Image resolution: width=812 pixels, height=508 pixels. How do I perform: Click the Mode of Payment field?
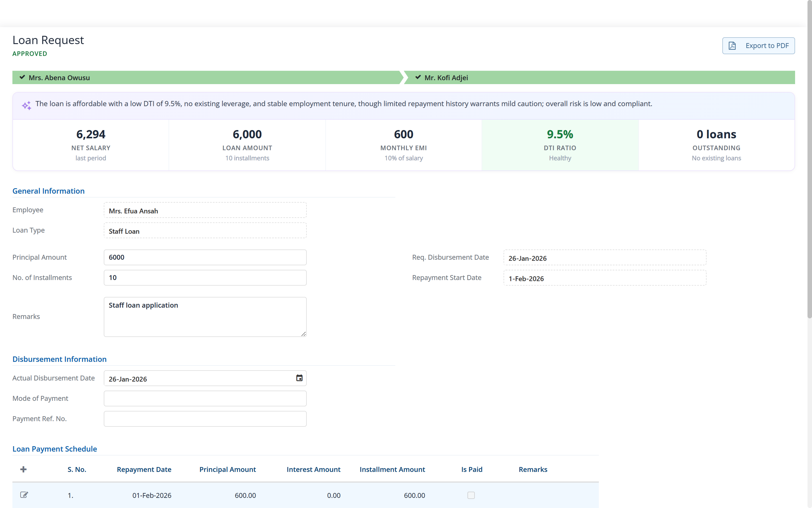(205, 398)
